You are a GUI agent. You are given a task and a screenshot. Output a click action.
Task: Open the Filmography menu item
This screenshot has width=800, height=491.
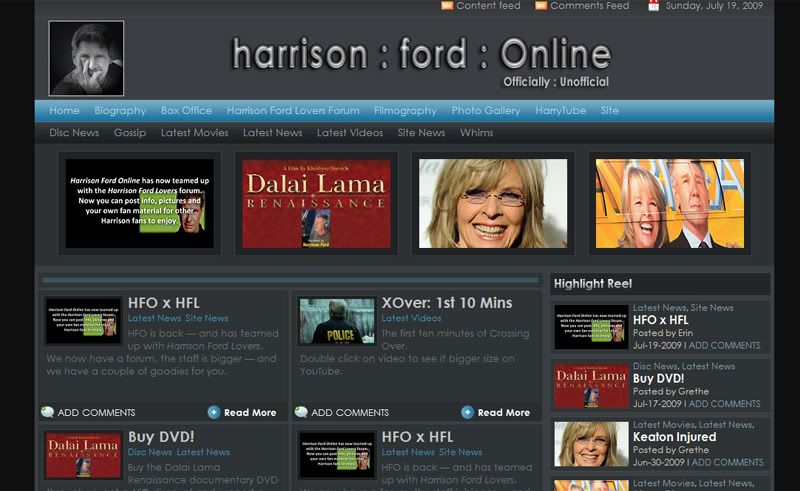click(x=405, y=111)
